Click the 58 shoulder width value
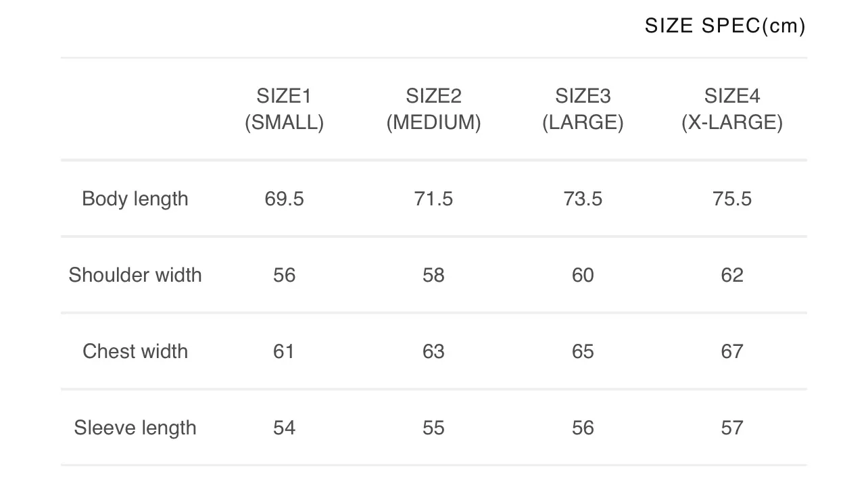 tap(433, 275)
